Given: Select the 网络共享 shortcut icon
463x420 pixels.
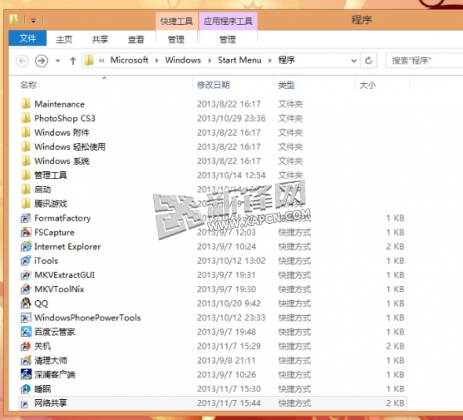Looking at the screenshot, I should [25, 404].
